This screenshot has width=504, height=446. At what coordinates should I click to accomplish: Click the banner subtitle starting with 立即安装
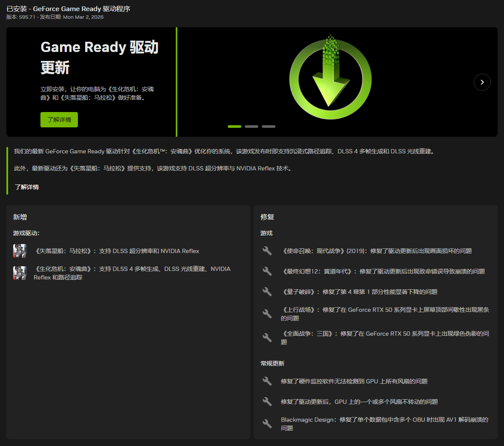(97, 93)
